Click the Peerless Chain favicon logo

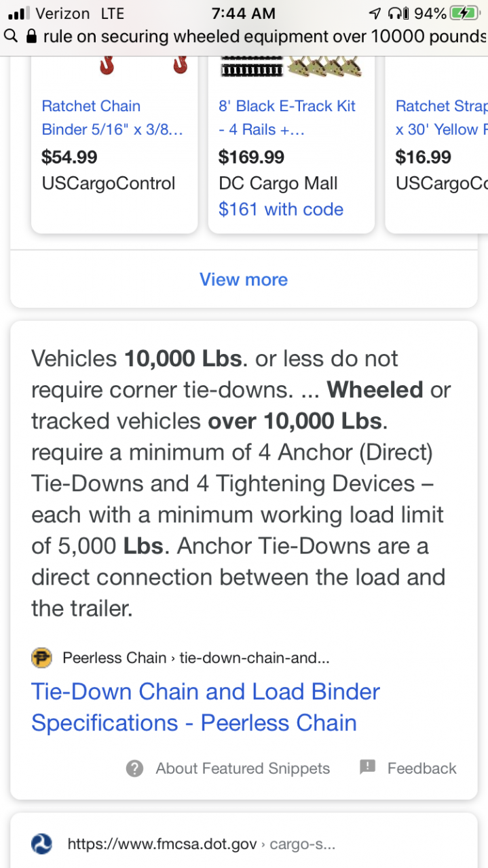41,658
